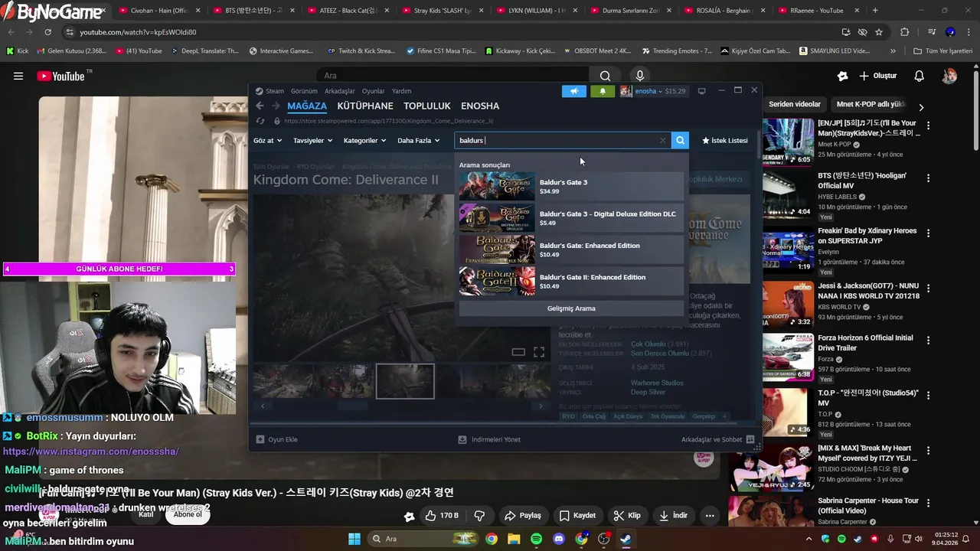
Task: Open Spotify from the taskbar
Action: pyautogui.click(x=536, y=539)
